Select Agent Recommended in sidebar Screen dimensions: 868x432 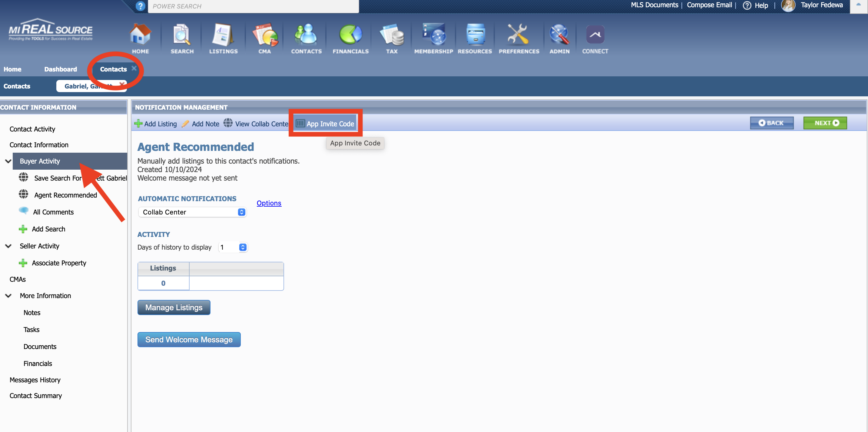click(x=65, y=195)
